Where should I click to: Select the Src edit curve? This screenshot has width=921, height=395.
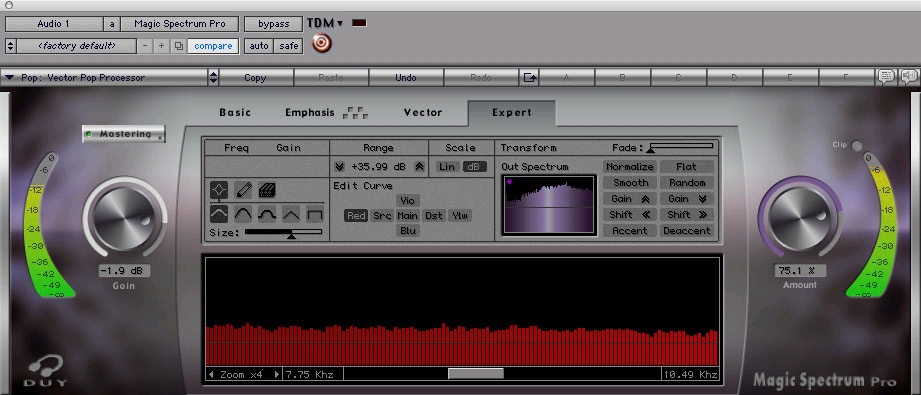[x=382, y=216]
